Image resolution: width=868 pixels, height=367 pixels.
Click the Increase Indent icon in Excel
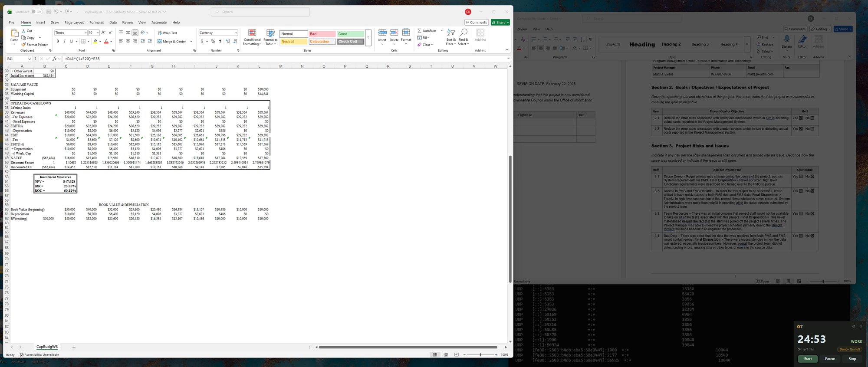[x=150, y=41]
